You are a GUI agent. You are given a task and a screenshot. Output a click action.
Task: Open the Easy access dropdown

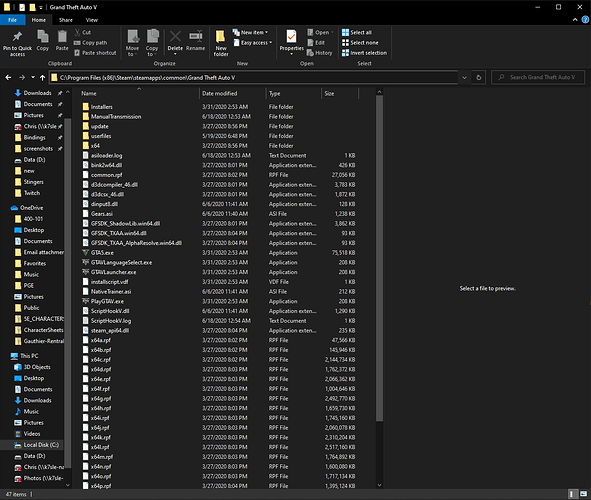[x=252, y=43]
